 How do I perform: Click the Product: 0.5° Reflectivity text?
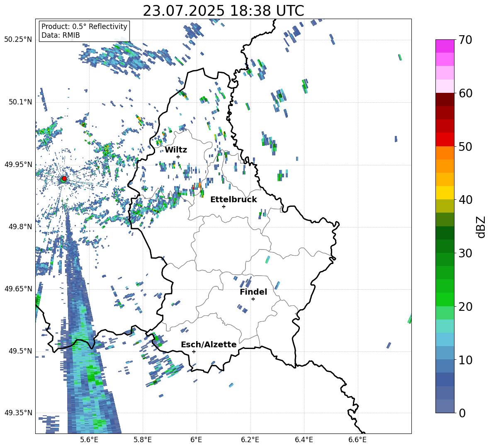[84, 27]
